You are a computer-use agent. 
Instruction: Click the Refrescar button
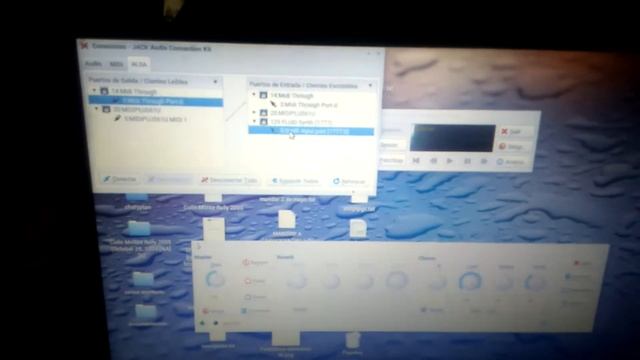point(349,181)
